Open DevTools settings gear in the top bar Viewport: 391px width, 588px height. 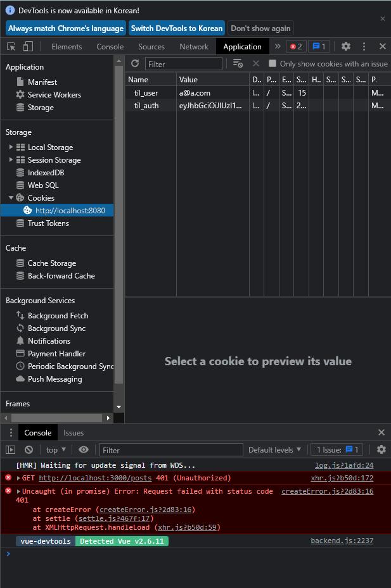click(x=346, y=46)
